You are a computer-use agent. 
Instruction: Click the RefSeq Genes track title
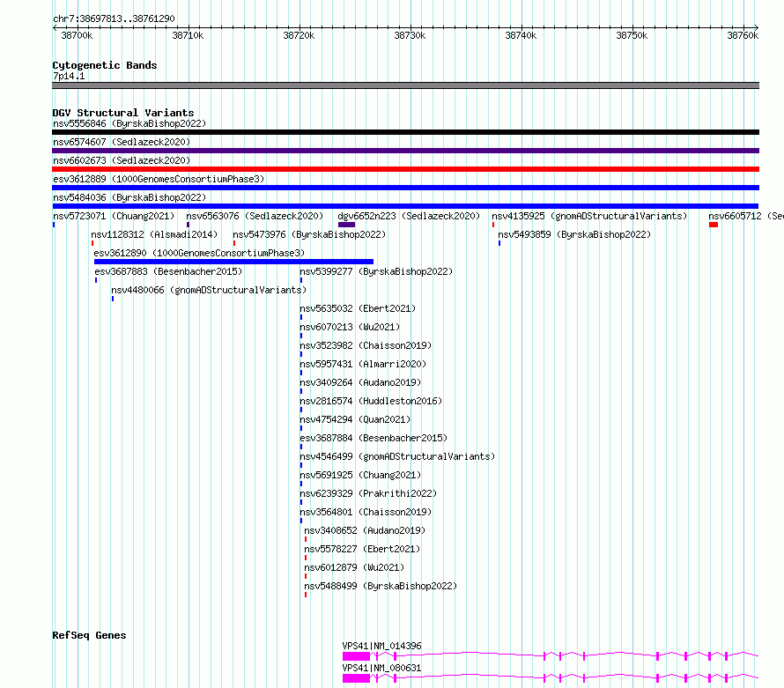pos(90,635)
